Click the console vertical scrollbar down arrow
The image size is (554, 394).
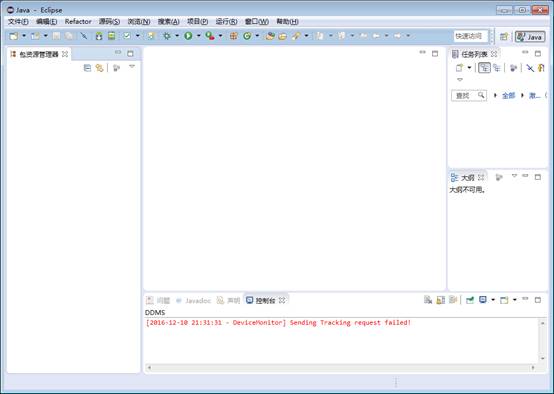[543, 358]
